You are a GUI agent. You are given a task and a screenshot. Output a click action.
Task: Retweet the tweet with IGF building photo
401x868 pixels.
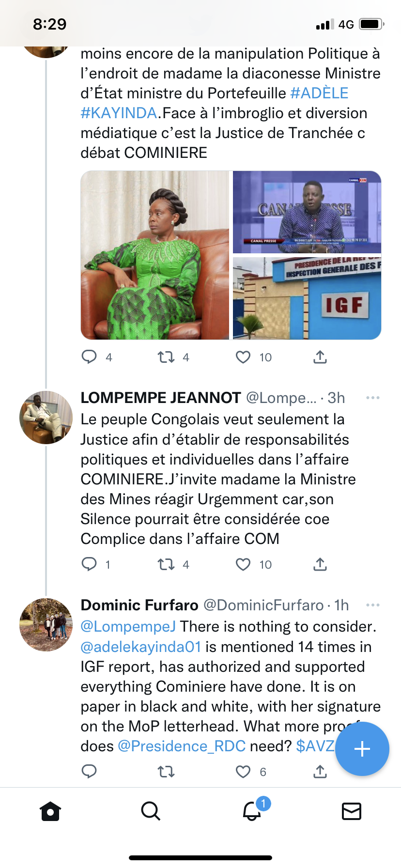(166, 357)
